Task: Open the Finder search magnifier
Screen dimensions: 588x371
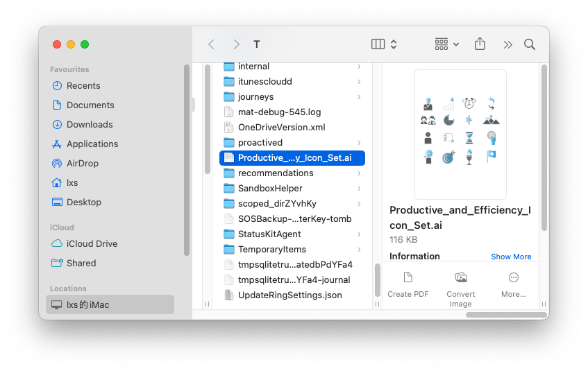Action: (530, 44)
